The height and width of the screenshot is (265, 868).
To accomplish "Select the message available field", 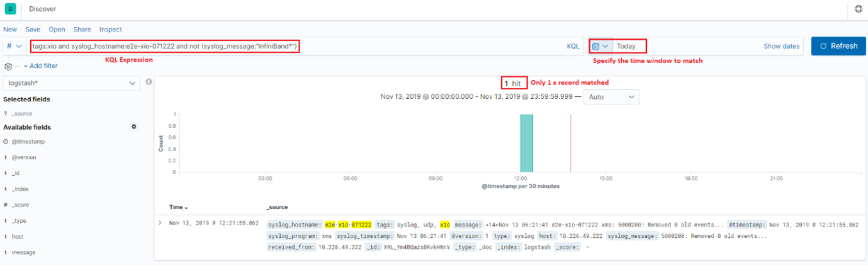I will point(24,252).
